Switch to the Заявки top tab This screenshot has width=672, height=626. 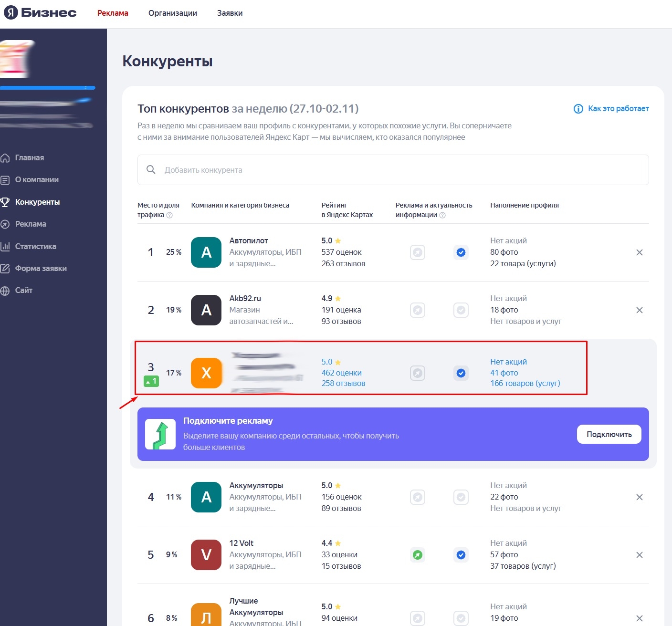[230, 13]
